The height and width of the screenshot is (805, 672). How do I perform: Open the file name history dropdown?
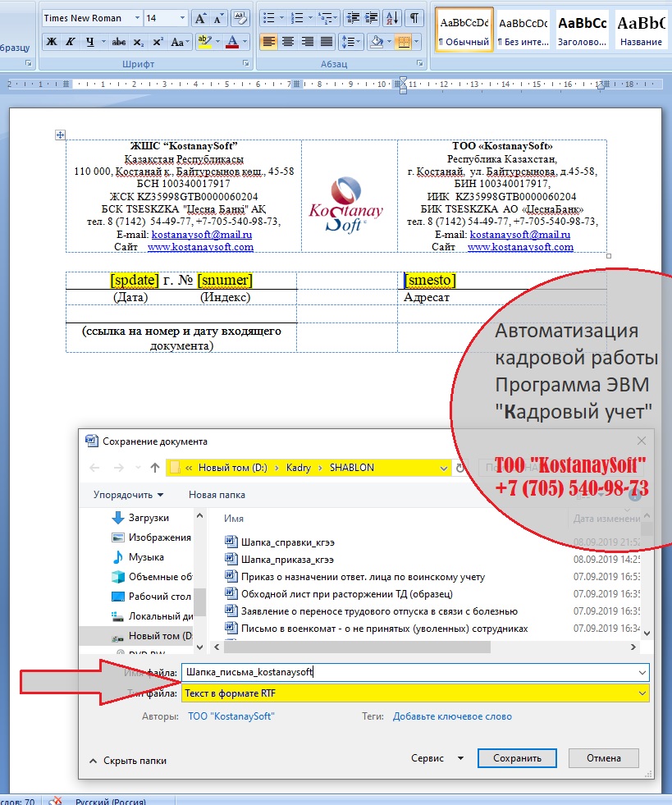point(642,673)
